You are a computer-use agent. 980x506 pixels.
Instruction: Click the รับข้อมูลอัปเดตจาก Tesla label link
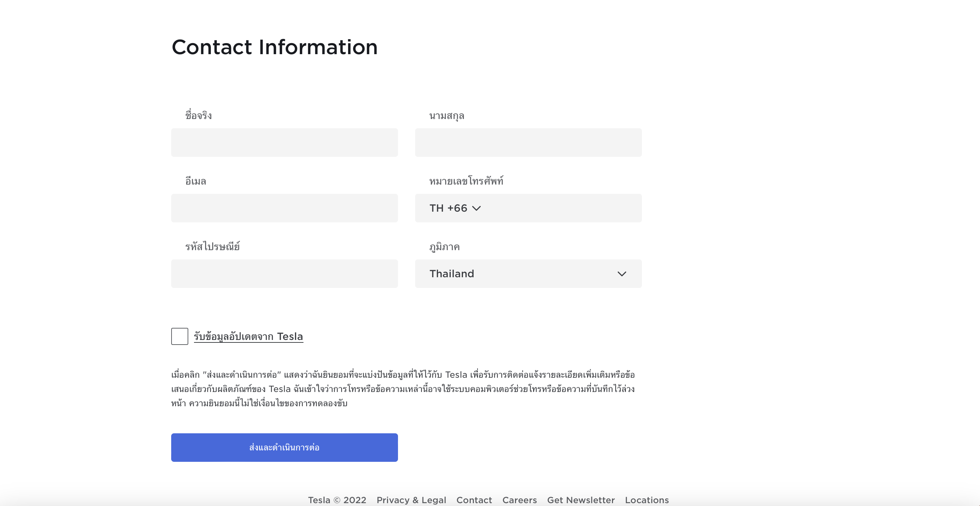coord(249,336)
